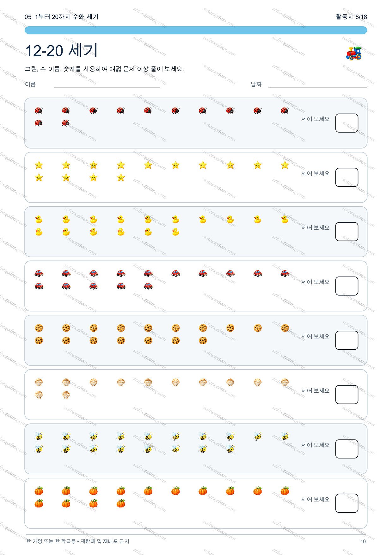Click the first cookie icon
Image resolution: width=392 pixels, height=555 pixels.
point(39,328)
